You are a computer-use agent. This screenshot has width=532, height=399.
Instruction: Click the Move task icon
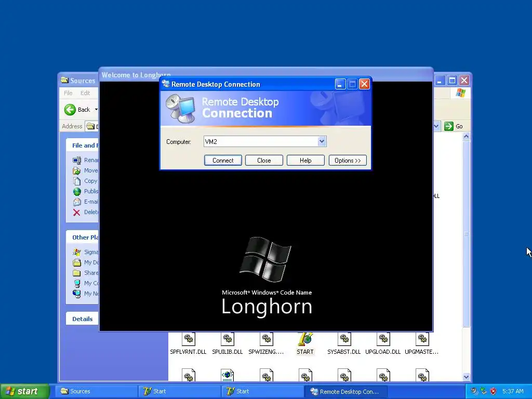click(77, 170)
